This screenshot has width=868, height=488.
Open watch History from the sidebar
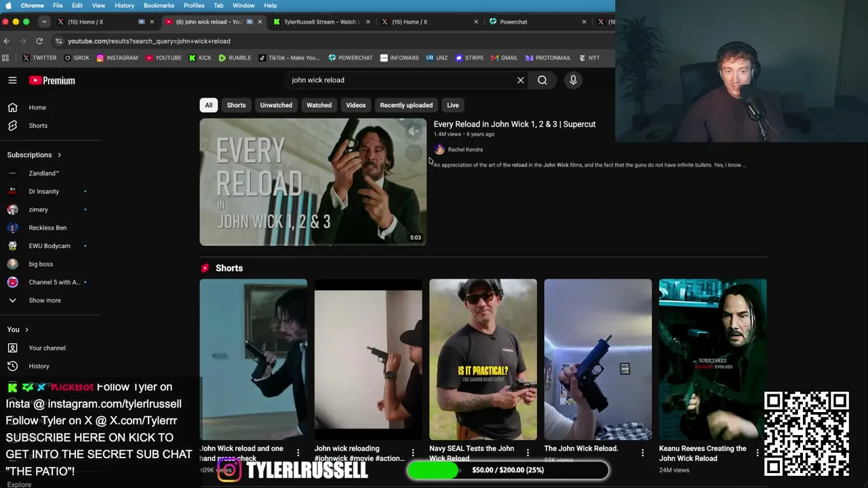(39, 366)
